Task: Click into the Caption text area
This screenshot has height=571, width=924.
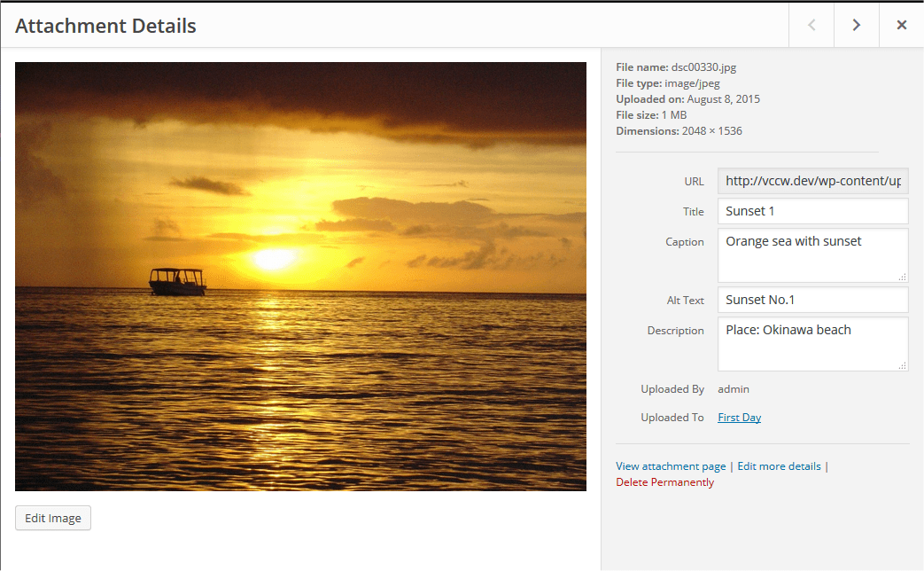Action: point(811,256)
